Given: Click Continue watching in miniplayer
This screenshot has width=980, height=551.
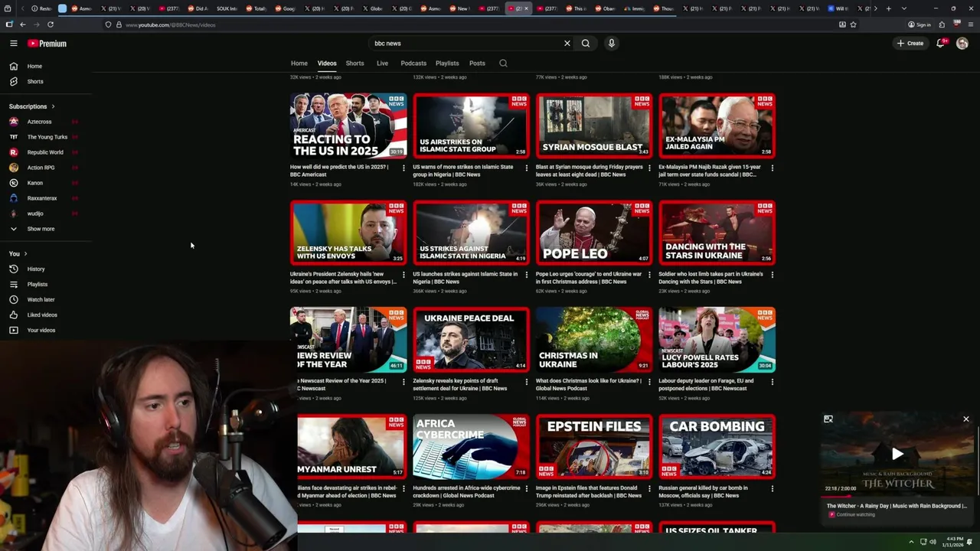Looking at the screenshot, I should (x=855, y=514).
